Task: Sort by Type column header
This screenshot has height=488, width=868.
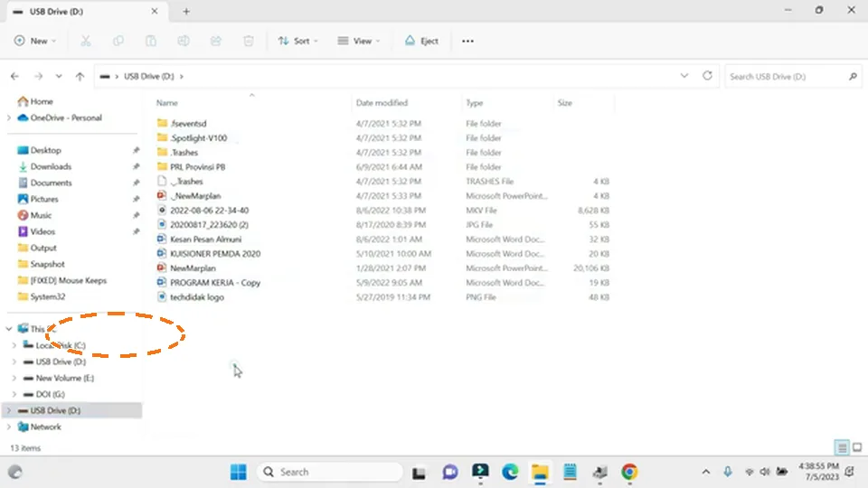Action: 475,103
